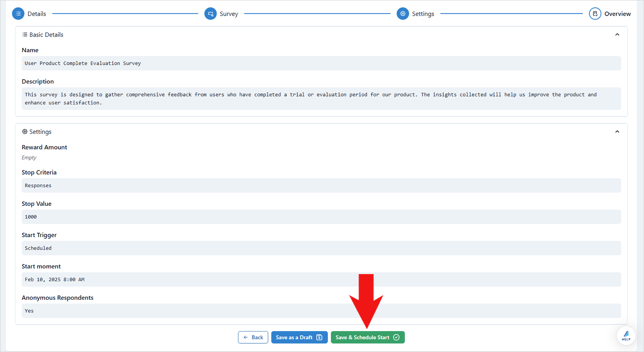Go to the Survey step label
This screenshot has width=644, height=352.
pos(229,14)
